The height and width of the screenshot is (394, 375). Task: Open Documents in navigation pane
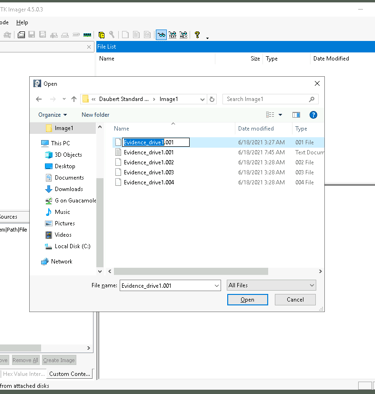pos(69,178)
